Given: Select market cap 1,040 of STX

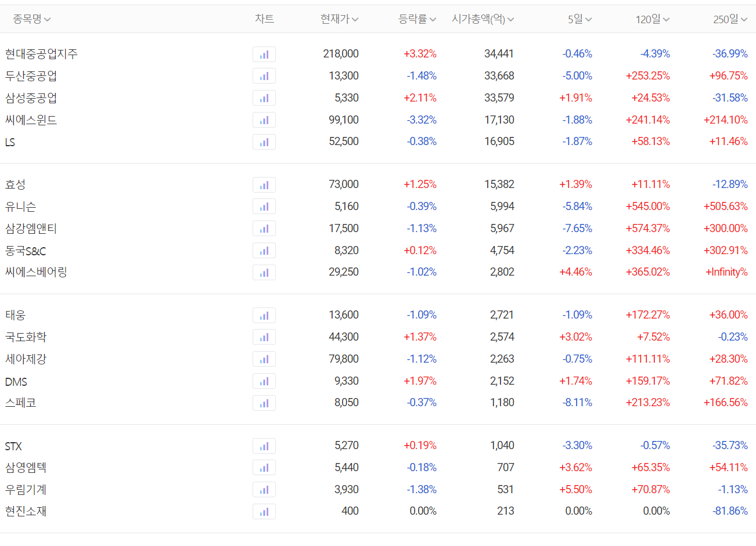Looking at the screenshot, I should pyautogui.click(x=502, y=446).
